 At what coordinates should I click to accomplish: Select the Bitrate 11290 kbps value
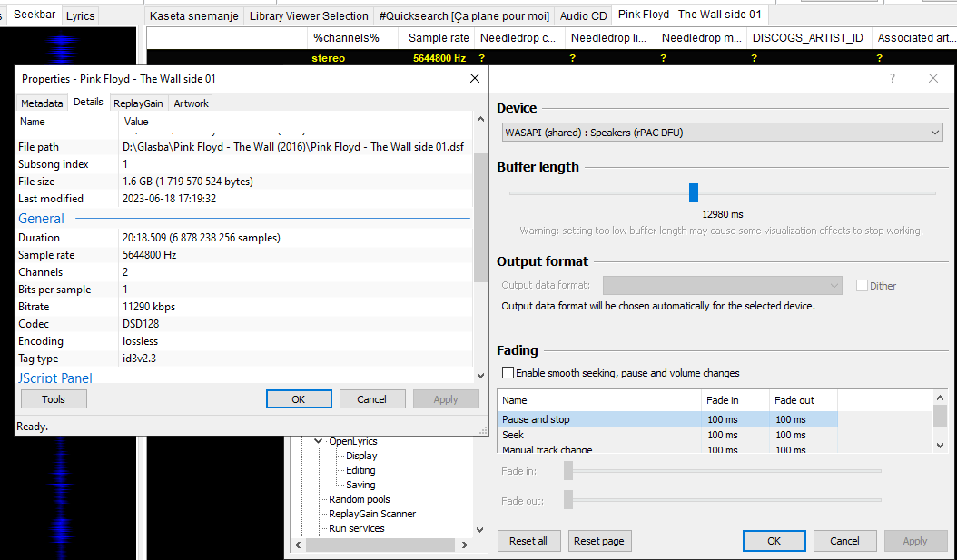(x=149, y=306)
